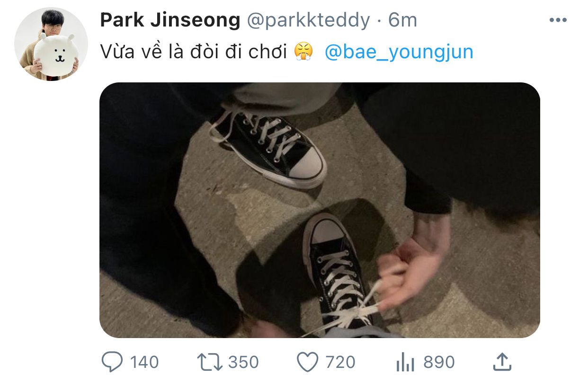Screen dimensions: 588x375
Task: Click the tweet text 'Vừa về là đòi đi chơi'
Action: tap(194, 52)
